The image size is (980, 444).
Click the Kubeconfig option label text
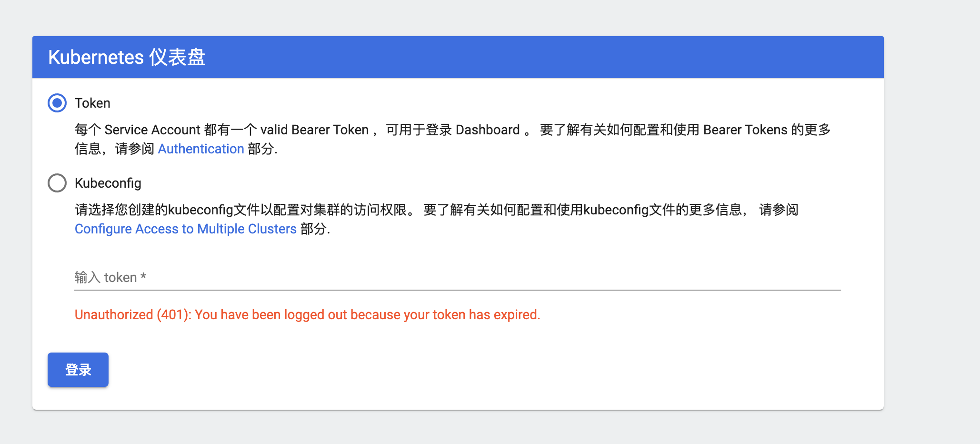[x=108, y=183]
